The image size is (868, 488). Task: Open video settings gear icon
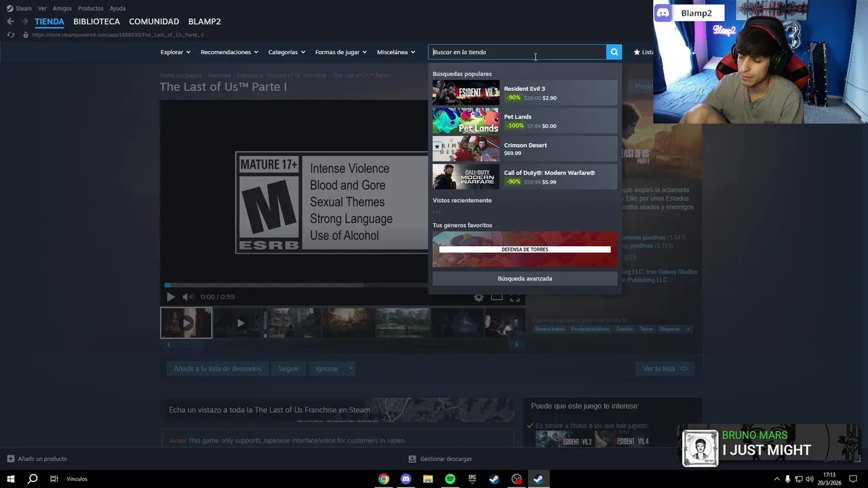tap(479, 297)
